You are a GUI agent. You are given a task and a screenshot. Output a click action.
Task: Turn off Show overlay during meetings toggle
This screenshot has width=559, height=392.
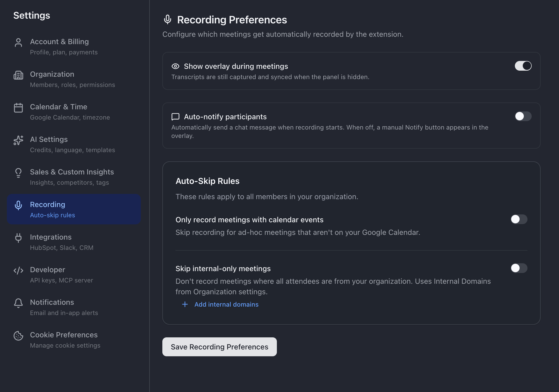(523, 66)
